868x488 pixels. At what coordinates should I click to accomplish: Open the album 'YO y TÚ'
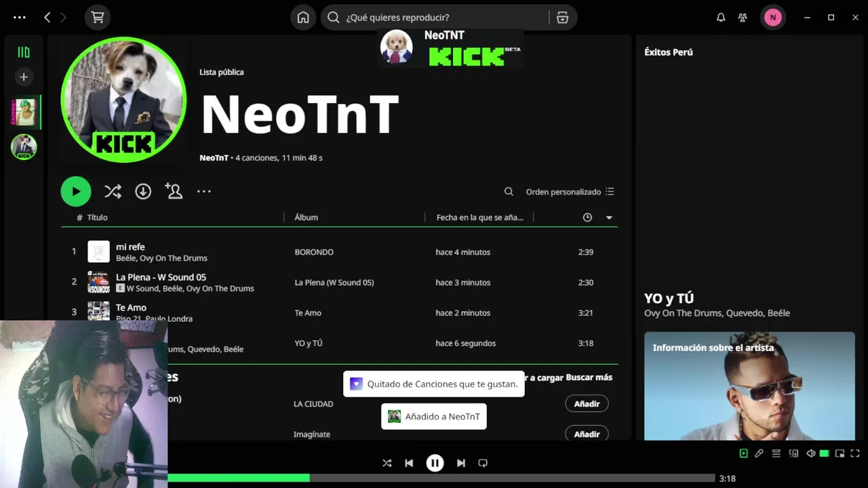tap(309, 344)
